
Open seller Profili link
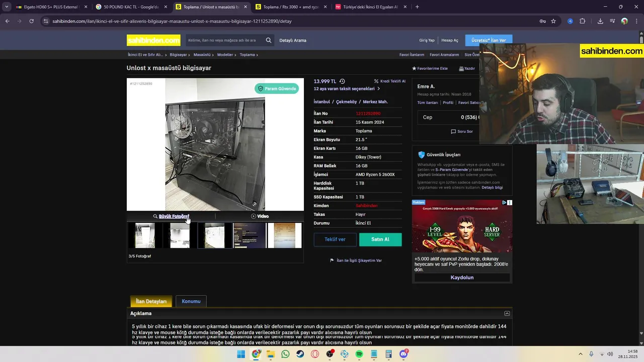[448, 103]
